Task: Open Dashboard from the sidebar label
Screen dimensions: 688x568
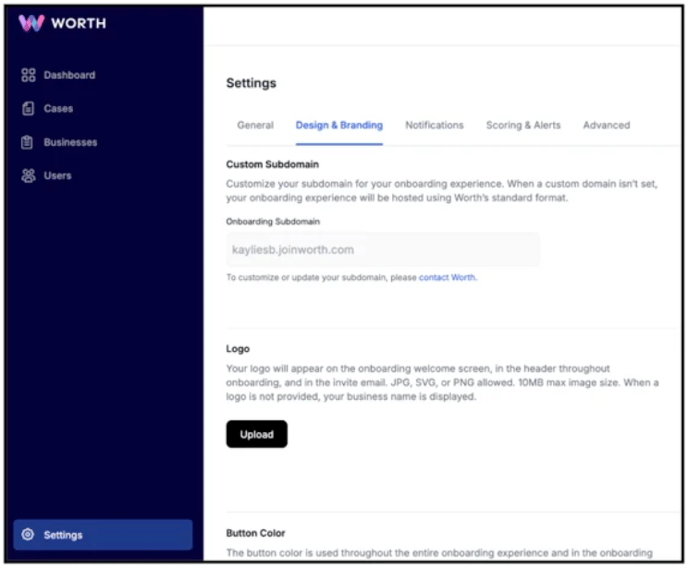Action: tap(69, 75)
